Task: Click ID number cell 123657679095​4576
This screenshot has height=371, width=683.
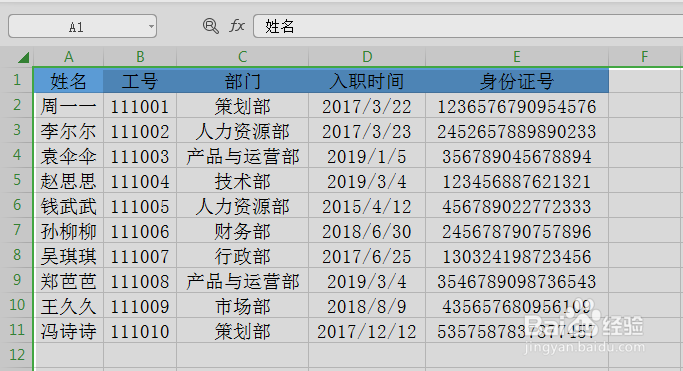Action: (x=517, y=106)
